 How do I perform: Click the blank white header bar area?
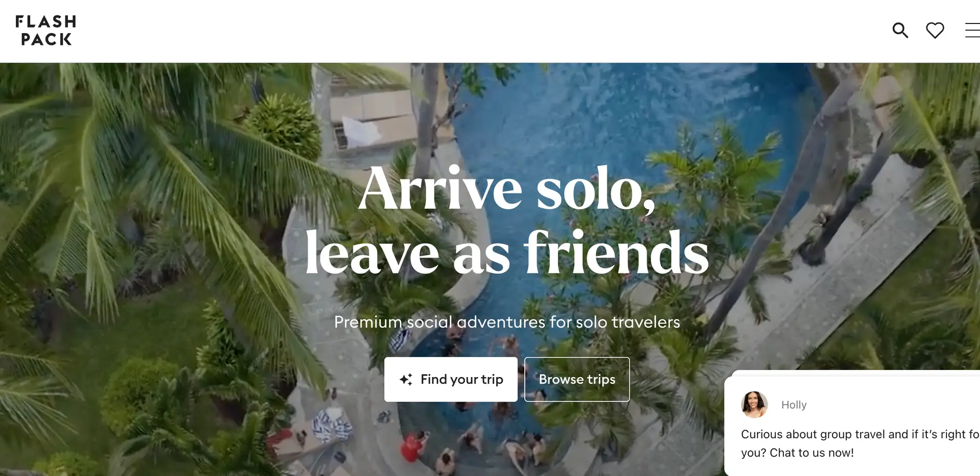(459, 31)
